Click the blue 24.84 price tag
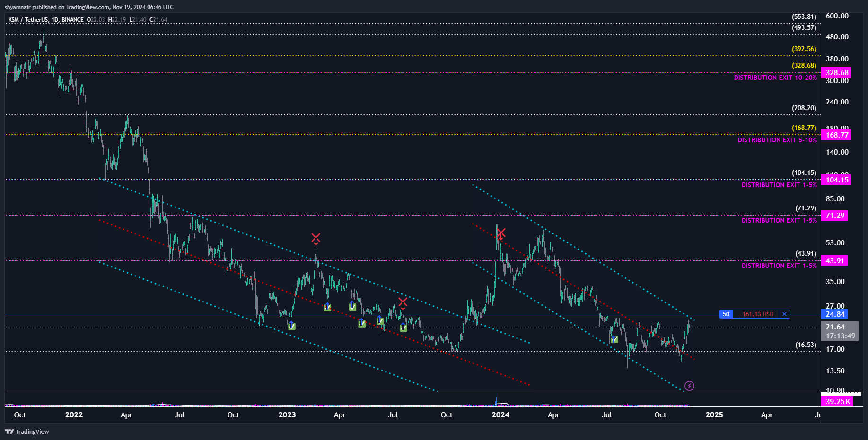Image resolution: width=868 pixels, height=440 pixels. pyautogui.click(x=835, y=314)
